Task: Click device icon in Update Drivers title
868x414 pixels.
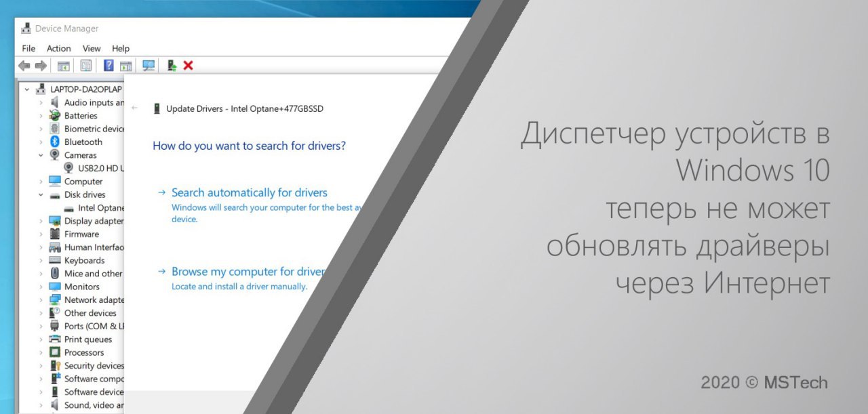Action: coord(157,108)
